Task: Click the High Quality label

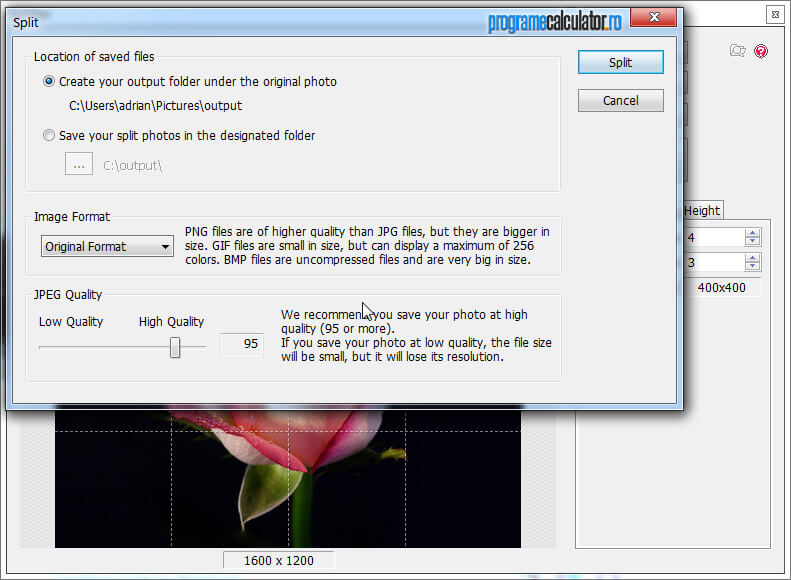Action: click(172, 322)
